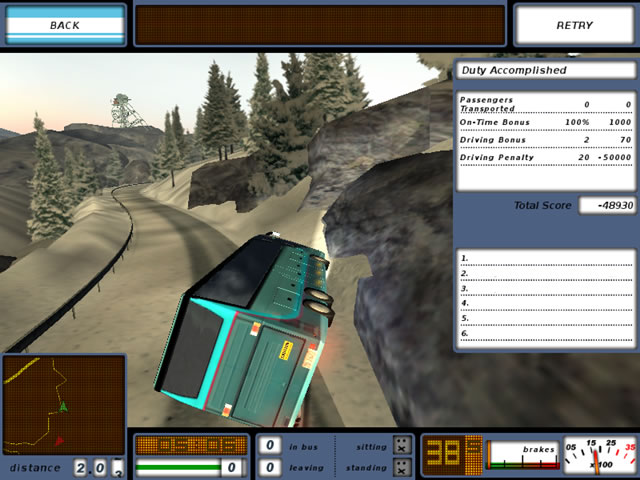Click the sitting passengers face icon
Viewport: 640px width, 480px height.
tap(401, 446)
